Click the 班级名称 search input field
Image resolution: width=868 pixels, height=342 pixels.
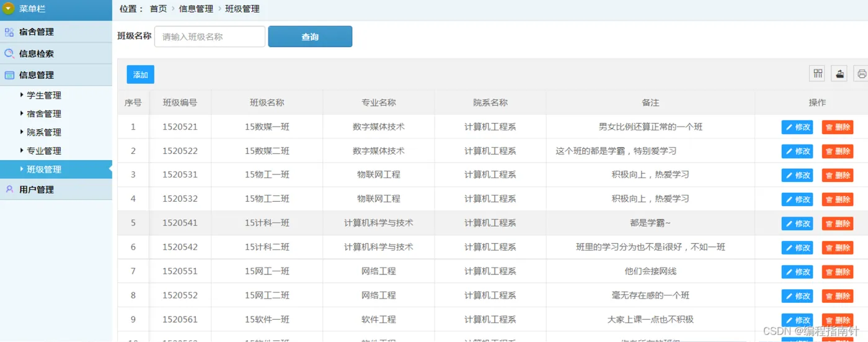coord(210,37)
